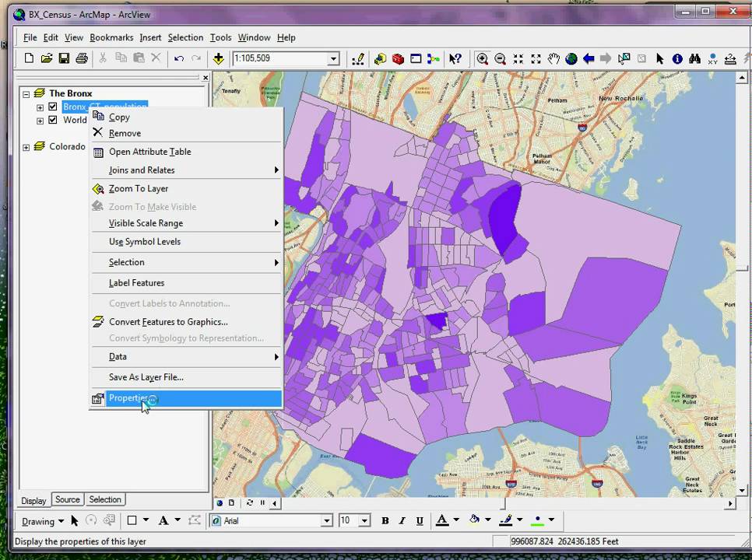
Task: Toggle bold text formatting
Action: [385, 520]
